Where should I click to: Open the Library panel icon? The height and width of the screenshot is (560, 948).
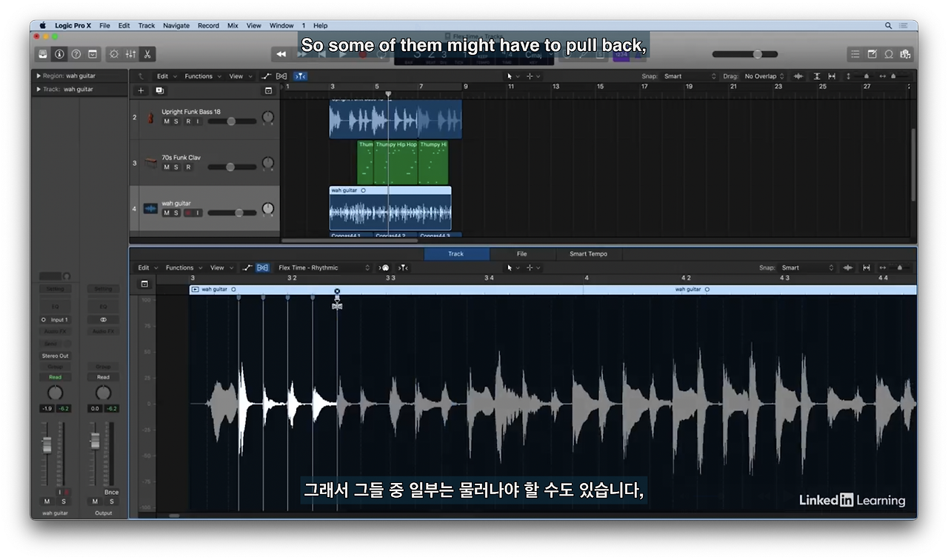[43, 54]
